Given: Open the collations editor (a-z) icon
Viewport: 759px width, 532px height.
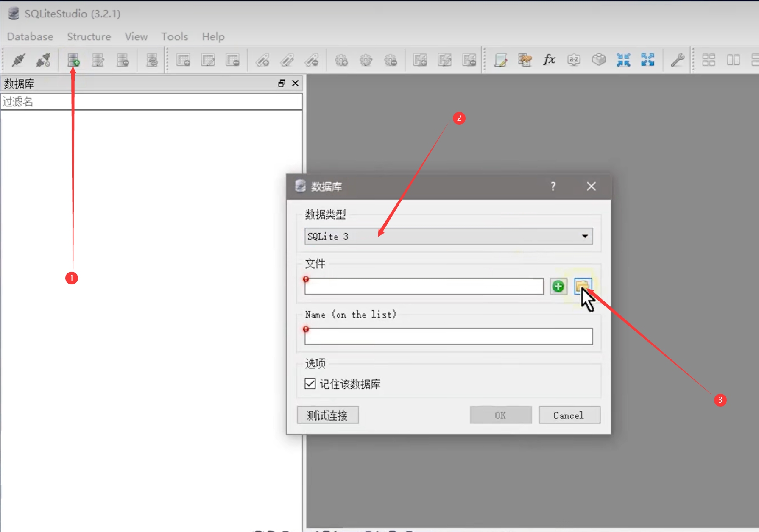Looking at the screenshot, I should 574,60.
